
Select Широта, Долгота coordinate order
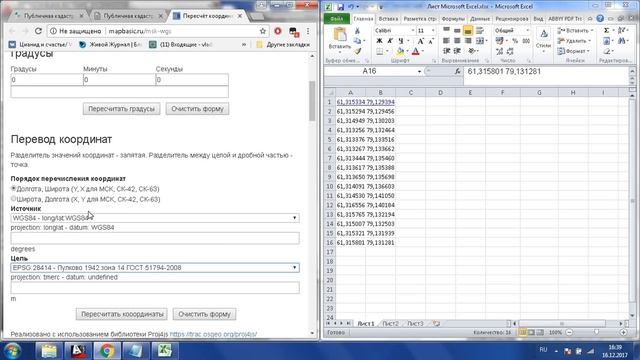(13, 199)
